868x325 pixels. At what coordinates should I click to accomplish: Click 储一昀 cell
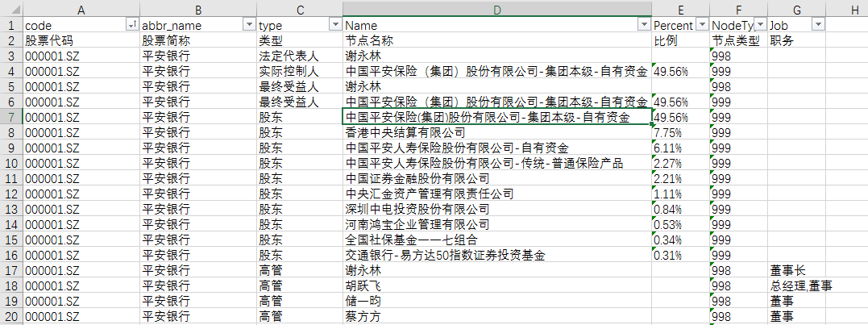[497, 301]
